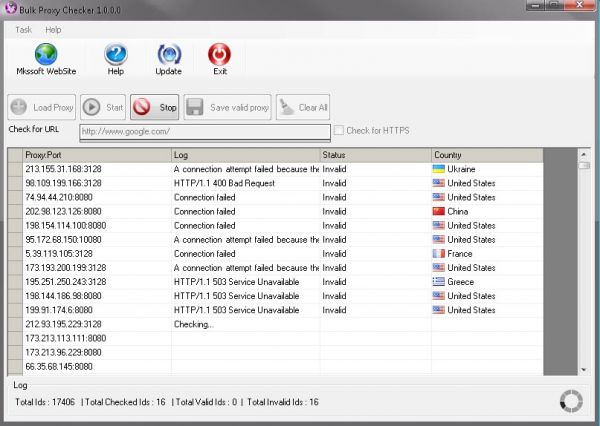
Task: Click the Help question mark icon
Action: pos(117,56)
